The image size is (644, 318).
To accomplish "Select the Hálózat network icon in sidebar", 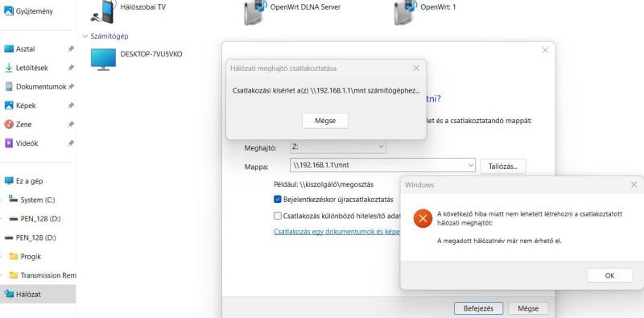I will pos(9,294).
